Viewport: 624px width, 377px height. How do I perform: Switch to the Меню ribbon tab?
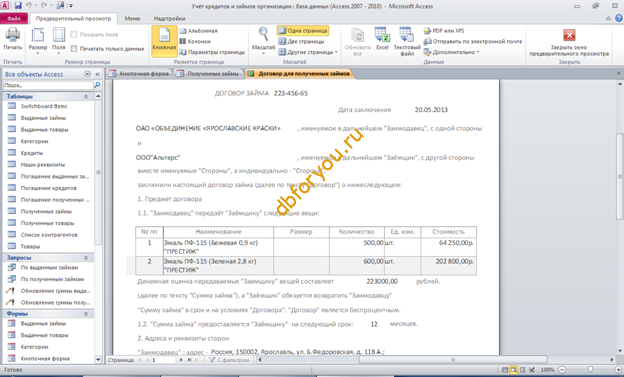pos(132,18)
